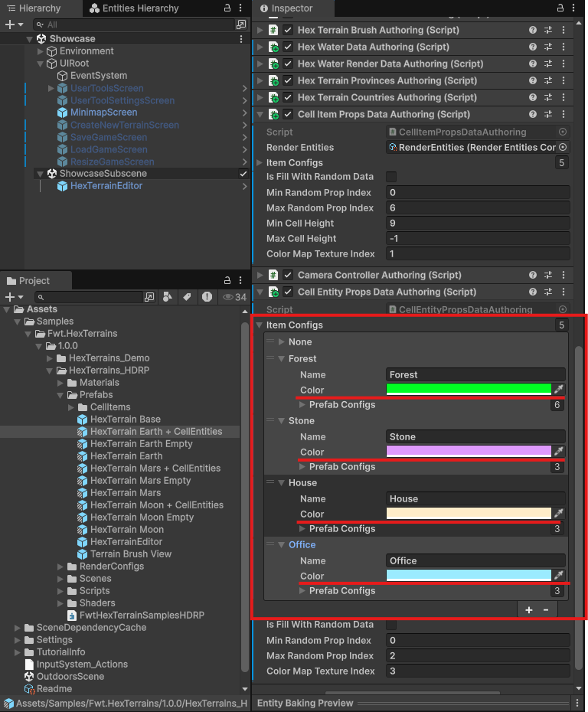Open the Project create menu plus dropdown

click(14, 297)
